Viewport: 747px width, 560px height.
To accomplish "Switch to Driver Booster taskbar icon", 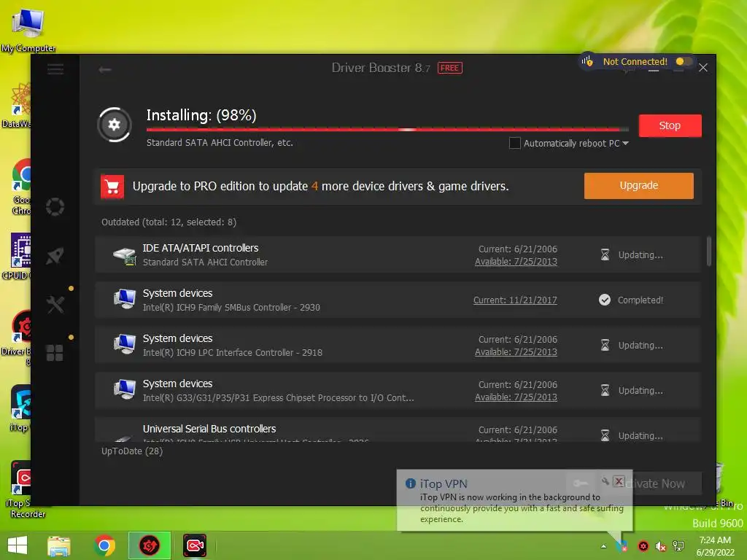I will 149,545.
